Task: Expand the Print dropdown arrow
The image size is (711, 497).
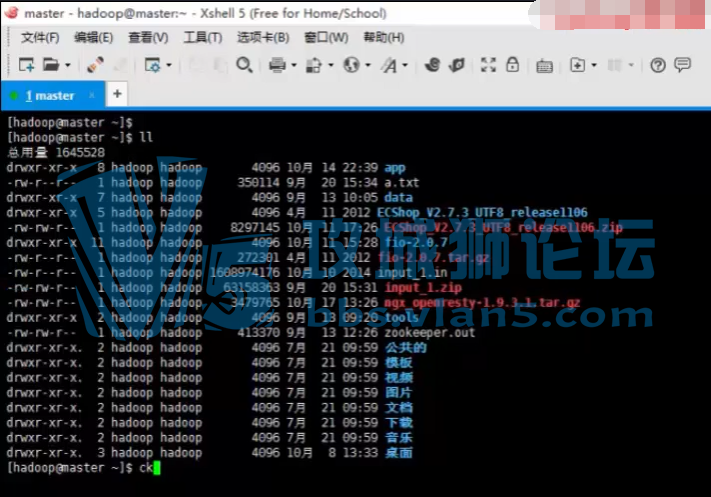Action: pyautogui.click(x=294, y=65)
